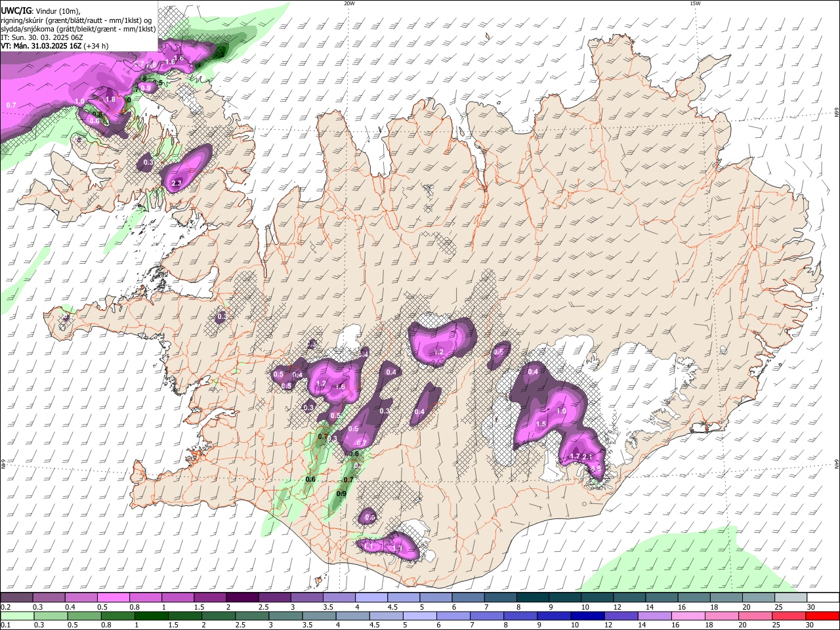
Task: Select the 20 swatch in top legend row
Action: (x=757, y=598)
